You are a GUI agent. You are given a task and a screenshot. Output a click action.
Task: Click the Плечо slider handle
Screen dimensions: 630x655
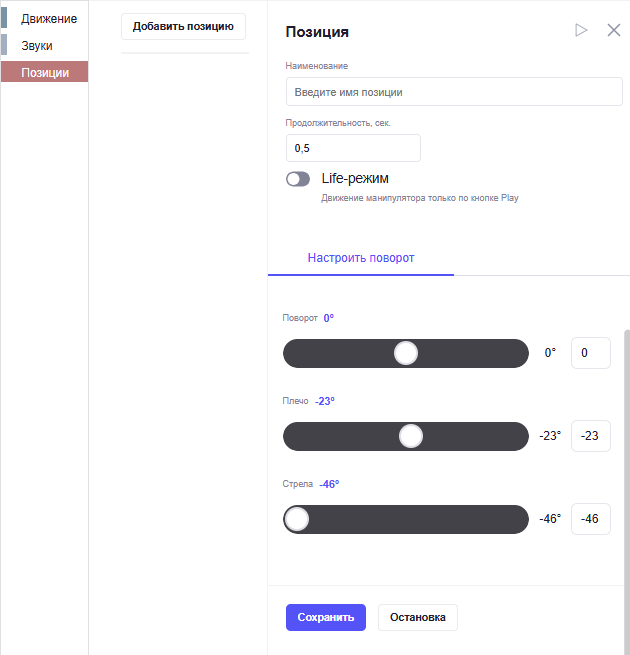[411, 436]
